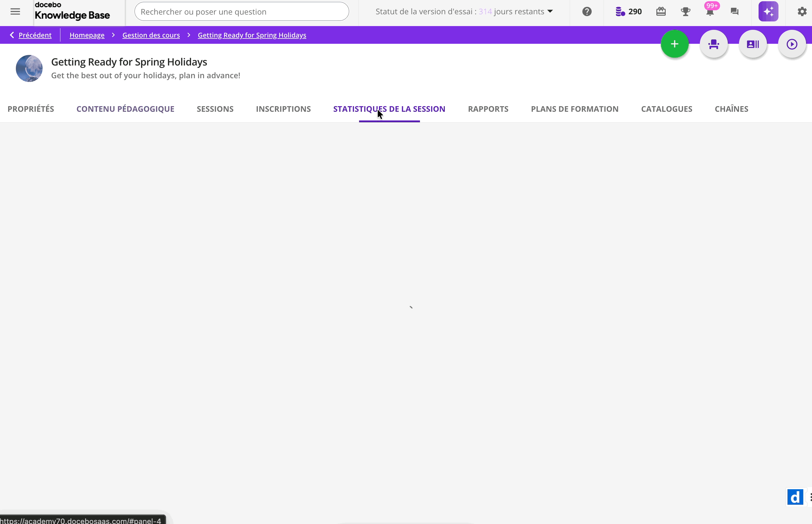
Task: Click the course thumbnail image
Action: click(x=29, y=68)
